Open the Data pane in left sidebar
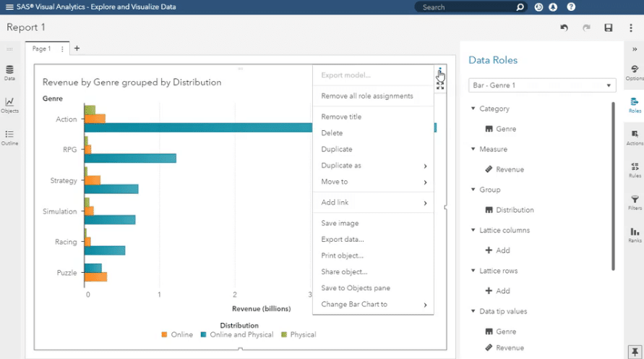Screen dimensions: 644x359 coord(9,72)
